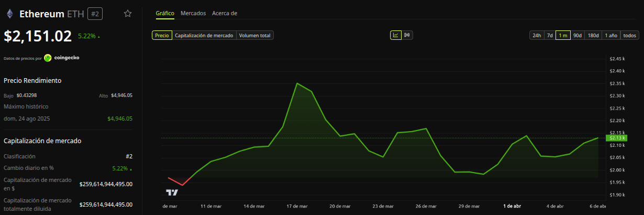Set chart range to 24h

(537, 35)
